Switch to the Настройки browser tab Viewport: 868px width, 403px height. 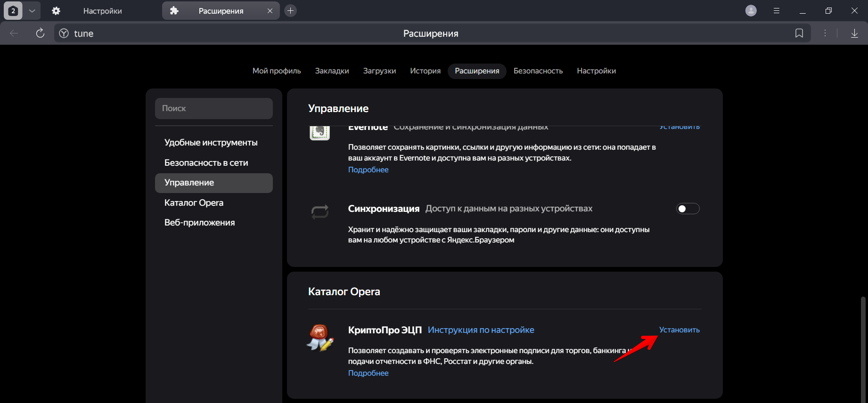102,11
